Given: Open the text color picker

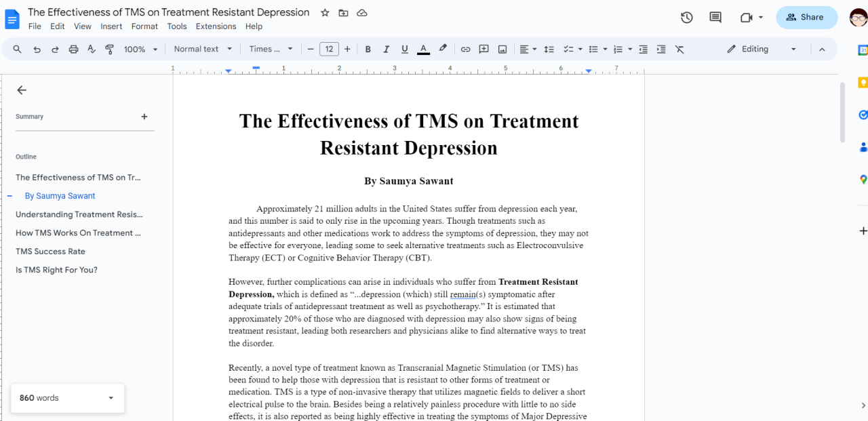Looking at the screenshot, I should (423, 49).
